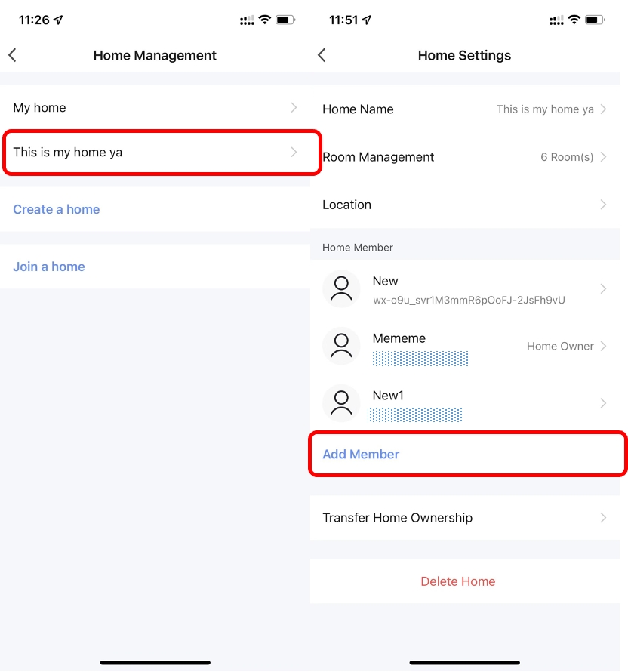Image resolution: width=628 pixels, height=672 pixels.
Task: Tap battery icon in left status bar
Action: coord(286,20)
